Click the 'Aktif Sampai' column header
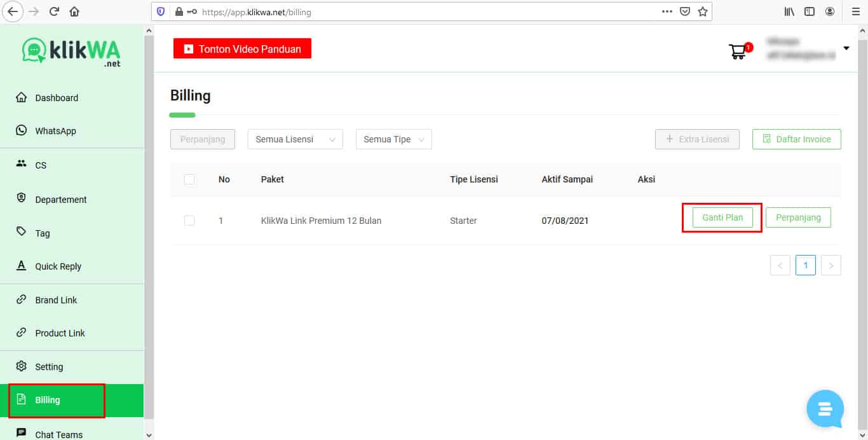The height and width of the screenshot is (440, 868). coord(567,179)
